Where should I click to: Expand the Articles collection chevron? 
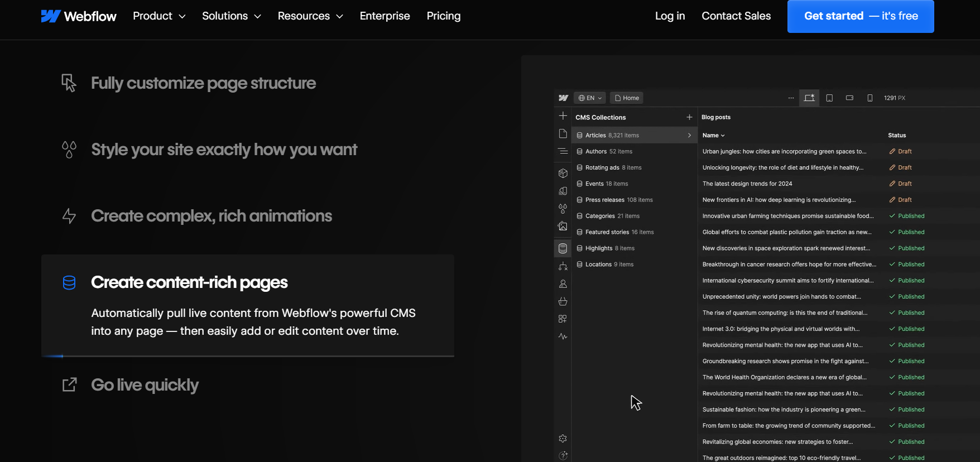(x=689, y=135)
